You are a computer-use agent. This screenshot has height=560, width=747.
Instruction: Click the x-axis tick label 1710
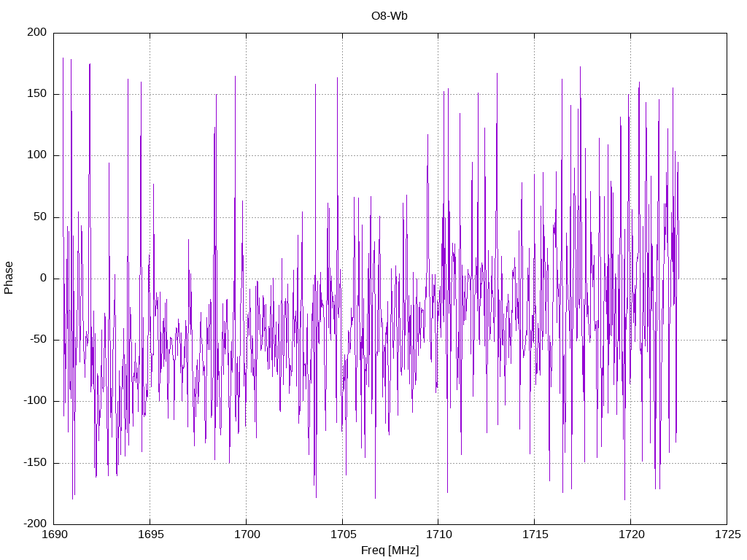tap(438, 534)
